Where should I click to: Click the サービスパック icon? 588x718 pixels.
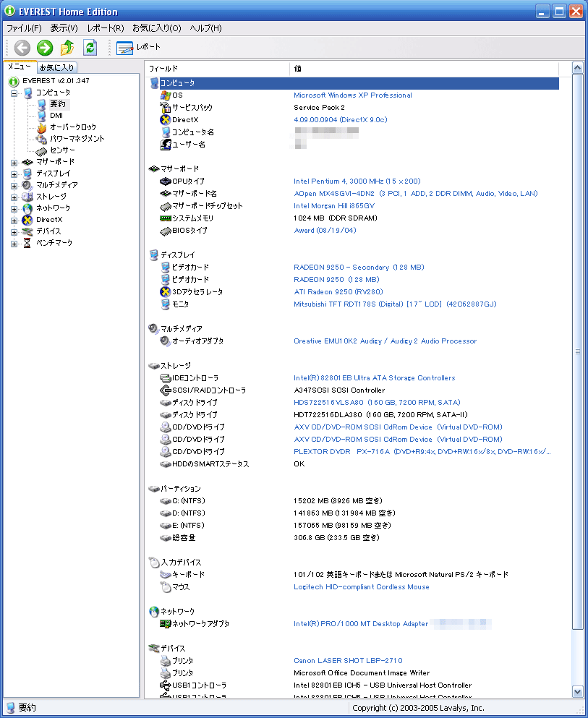coord(166,108)
